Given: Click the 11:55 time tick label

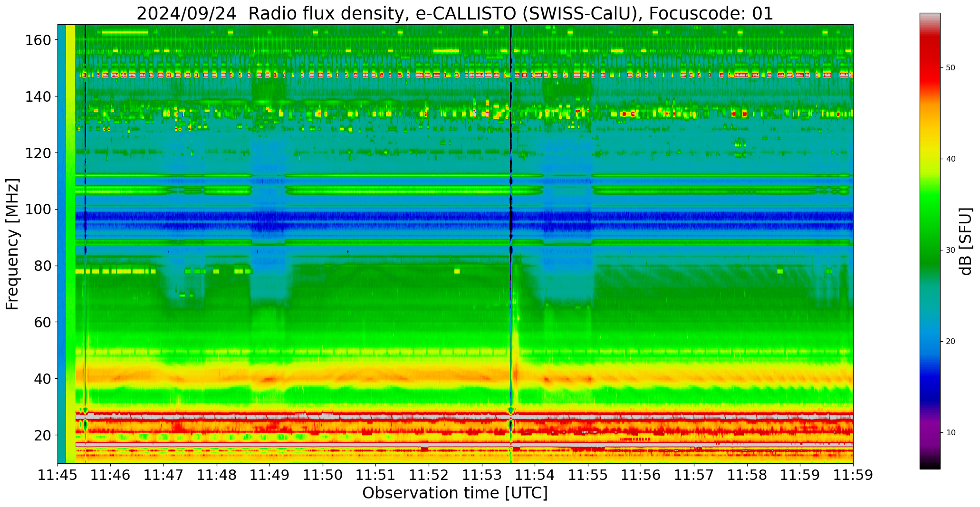Looking at the screenshot, I should [x=588, y=475].
